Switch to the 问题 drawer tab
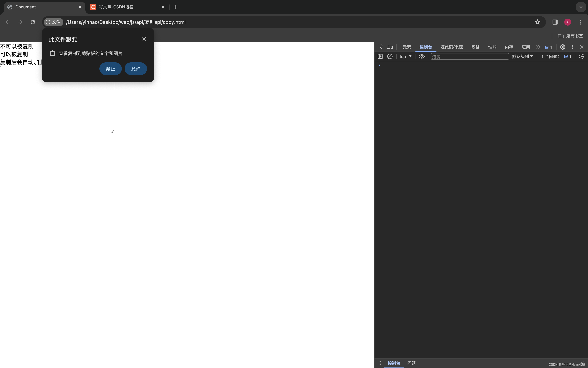Screen dimensions: 588x368 point(411,363)
